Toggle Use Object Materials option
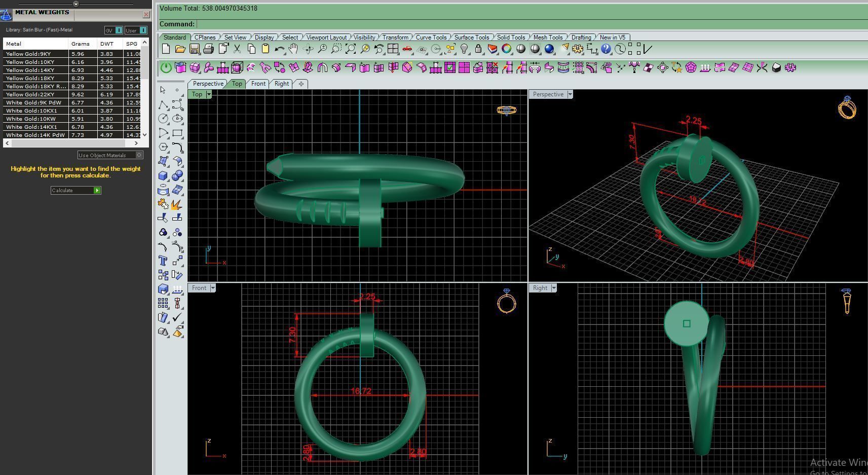 click(110, 155)
